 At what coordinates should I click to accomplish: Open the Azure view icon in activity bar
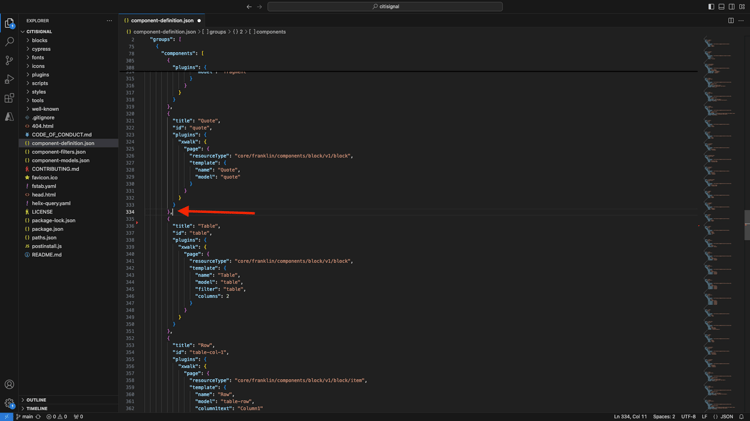coord(9,117)
